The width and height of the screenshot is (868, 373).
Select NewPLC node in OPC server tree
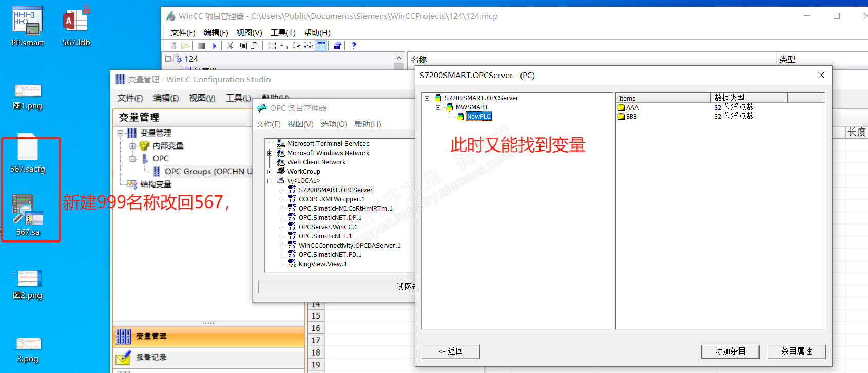click(479, 117)
